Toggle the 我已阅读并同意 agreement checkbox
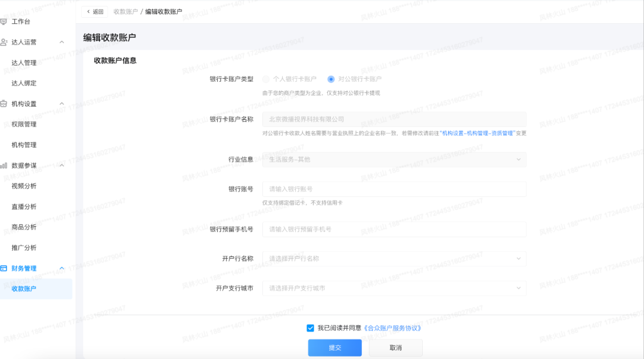Image resolution: width=644 pixels, height=359 pixels. (310, 328)
